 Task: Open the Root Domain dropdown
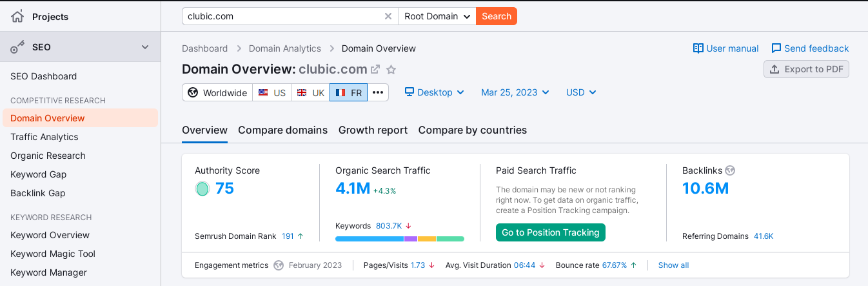(437, 16)
